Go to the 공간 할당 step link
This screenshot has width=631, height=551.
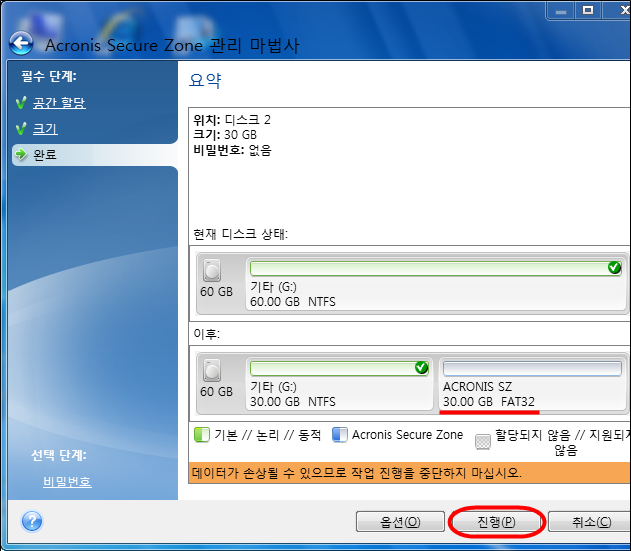[x=59, y=103]
